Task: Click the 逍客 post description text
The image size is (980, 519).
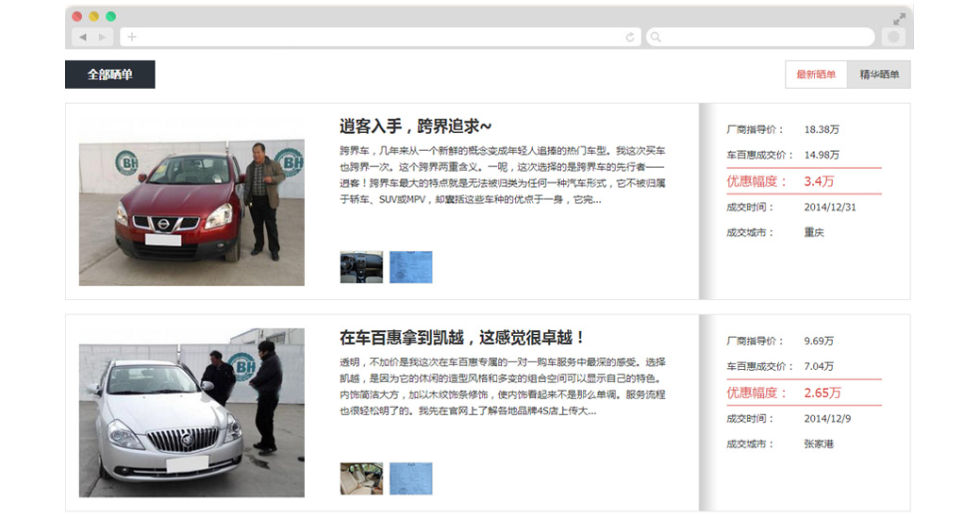Action: click(x=503, y=176)
